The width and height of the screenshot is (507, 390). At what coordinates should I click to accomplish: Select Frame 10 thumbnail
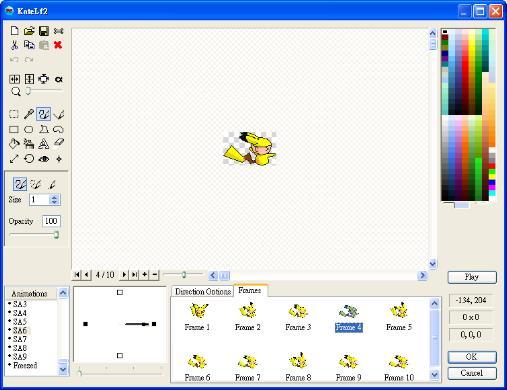pyautogui.click(x=399, y=367)
